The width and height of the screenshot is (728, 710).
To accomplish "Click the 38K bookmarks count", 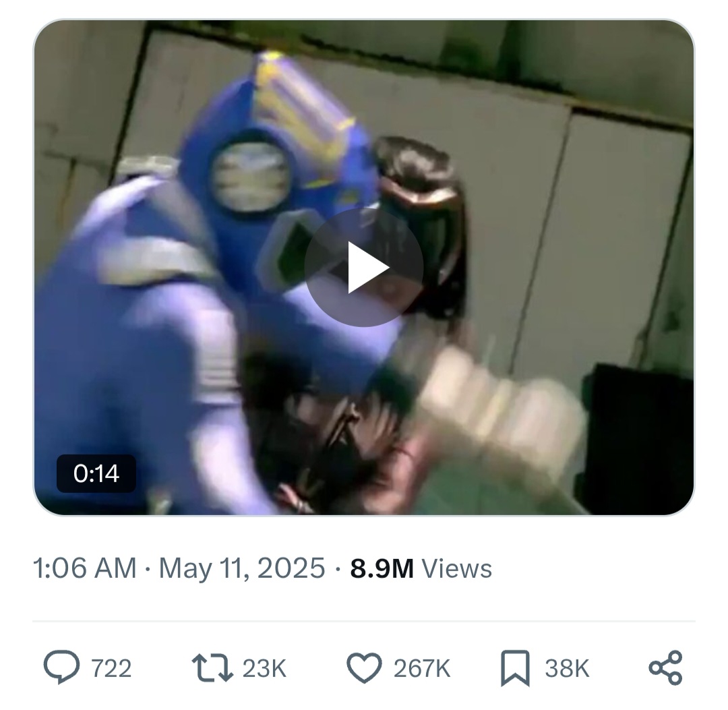I will click(x=567, y=669).
